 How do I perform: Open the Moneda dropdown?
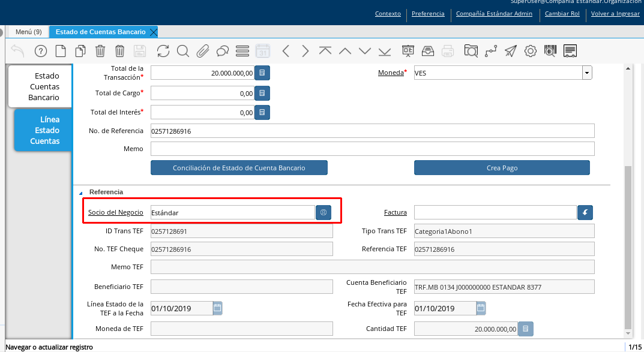586,73
